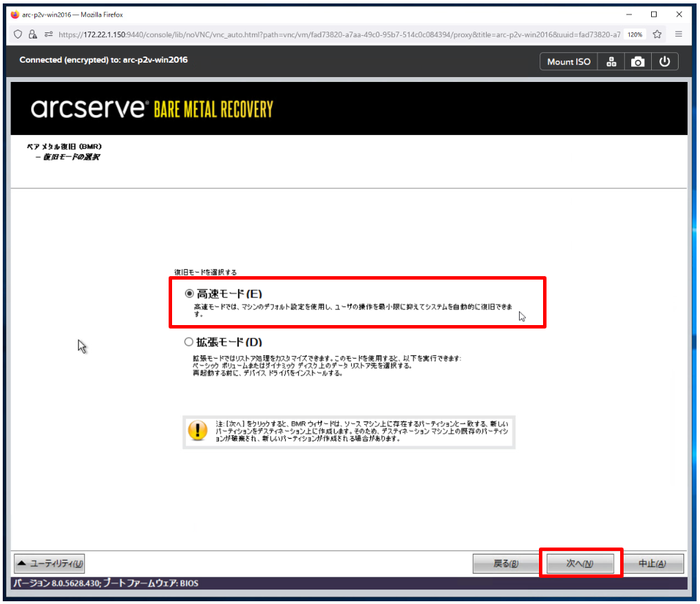Click the version text バージョン 8.0.5628.430
700x604 pixels.
pyautogui.click(x=56, y=583)
